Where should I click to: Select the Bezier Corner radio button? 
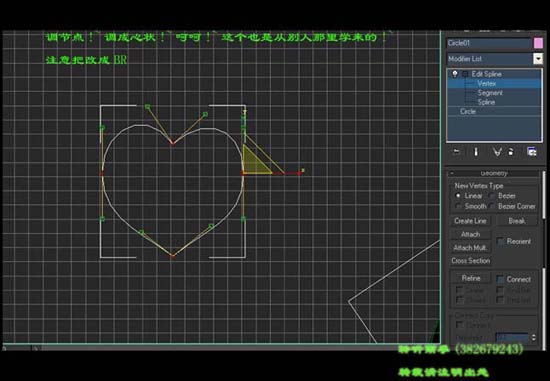(x=492, y=206)
